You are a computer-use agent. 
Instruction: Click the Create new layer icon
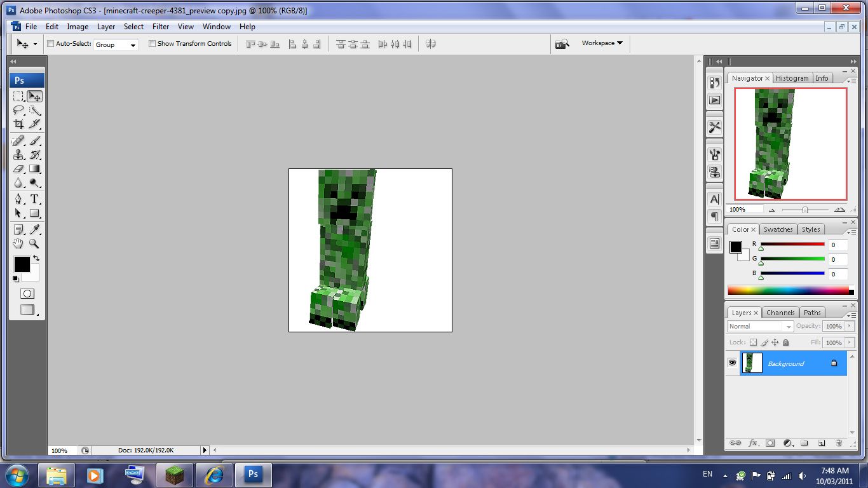pyautogui.click(x=822, y=443)
